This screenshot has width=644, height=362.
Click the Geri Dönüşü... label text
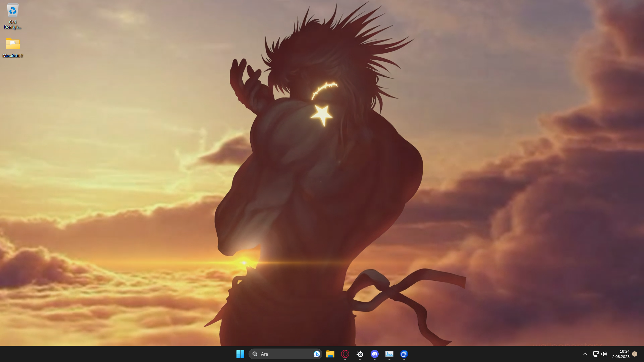(13, 25)
